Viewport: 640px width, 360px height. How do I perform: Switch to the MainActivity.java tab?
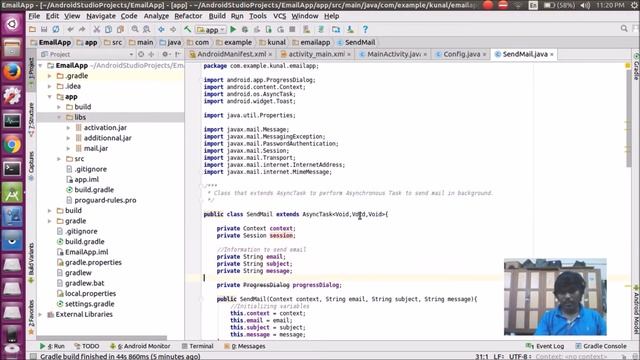point(393,54)
